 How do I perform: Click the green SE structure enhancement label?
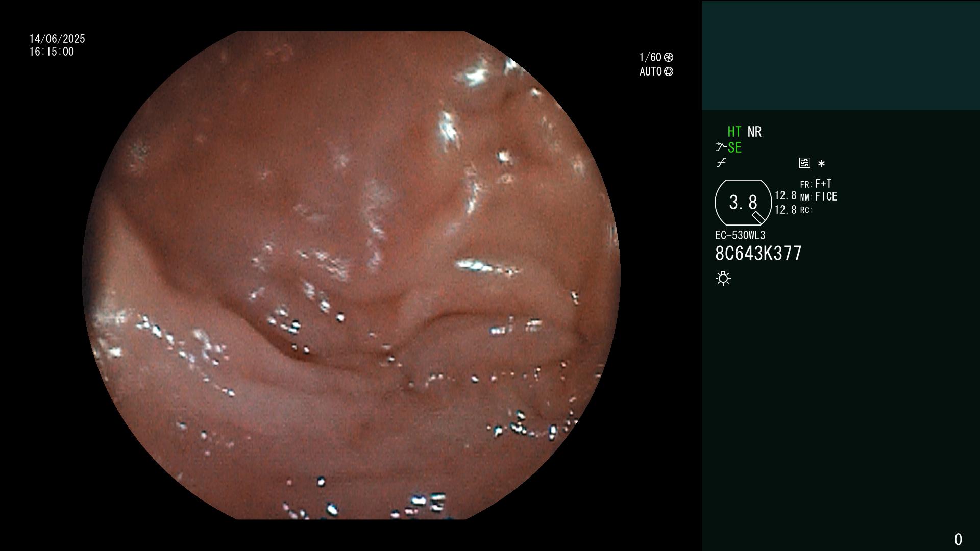click(734, 148)
